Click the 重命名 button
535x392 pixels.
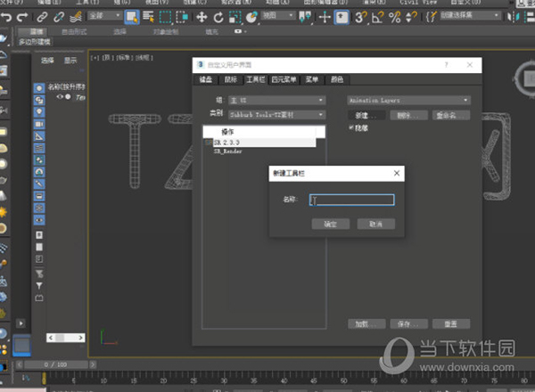[451, 115]
